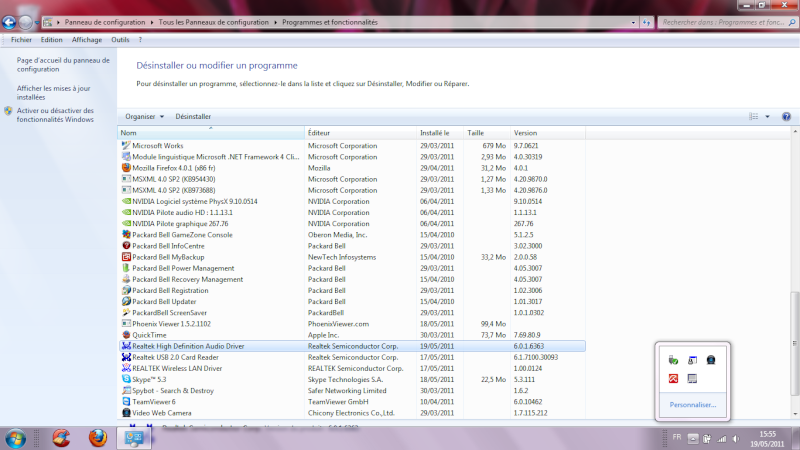Viewport: 800px width, 450px height.
Task: Click the Spybot Search & Destroy icon
Action: [x=126, y=390]
